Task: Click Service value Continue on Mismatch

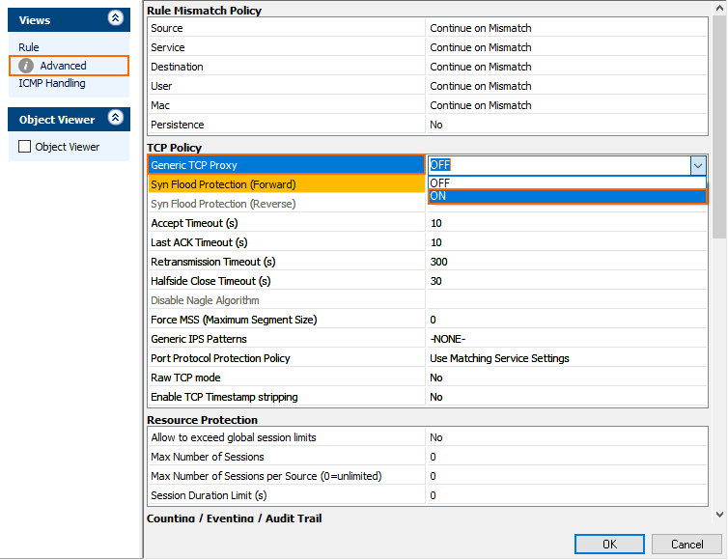Action: click(481, 47)
